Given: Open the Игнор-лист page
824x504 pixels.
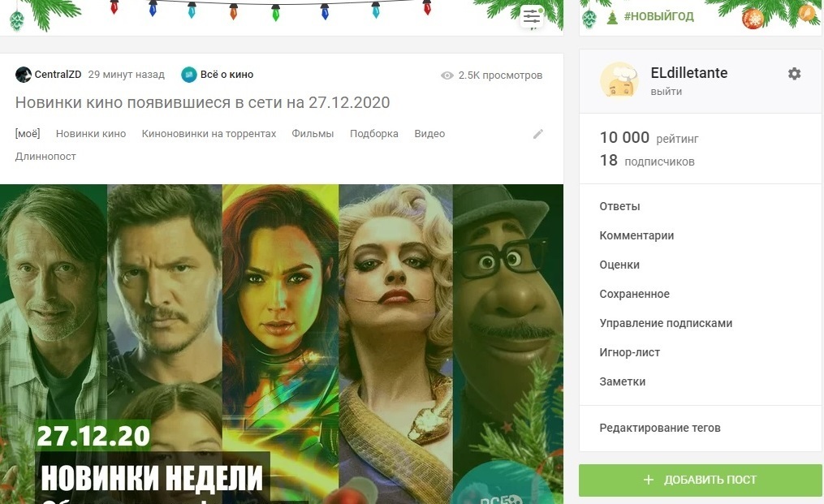Looking at the screenshot, I should [x=629, y=353].
